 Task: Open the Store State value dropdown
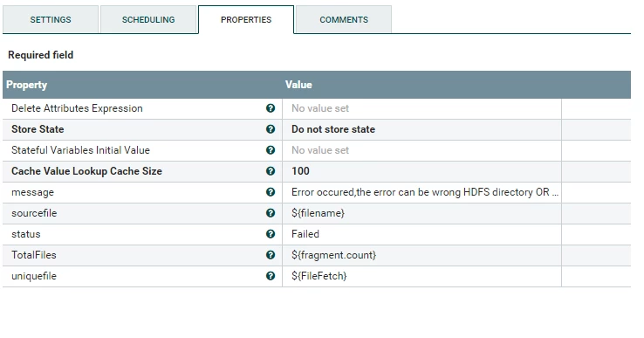[421, 129]
